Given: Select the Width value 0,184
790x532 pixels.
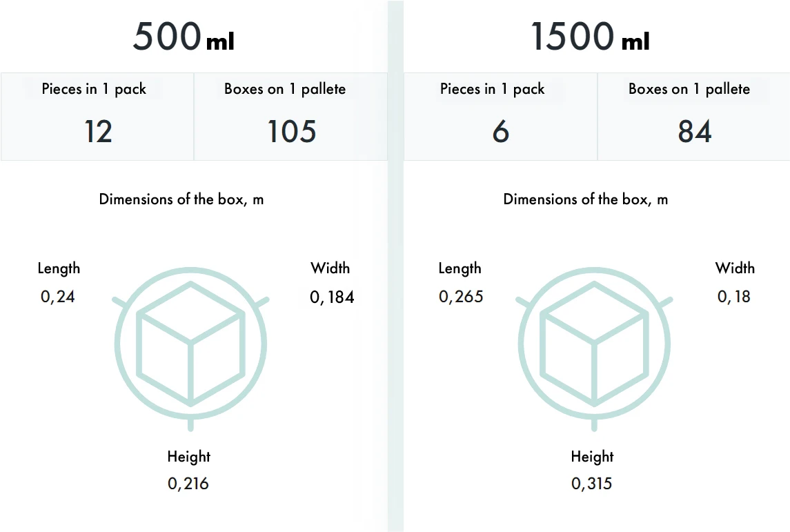Looking at the screenshot, I should pos(332,297).
